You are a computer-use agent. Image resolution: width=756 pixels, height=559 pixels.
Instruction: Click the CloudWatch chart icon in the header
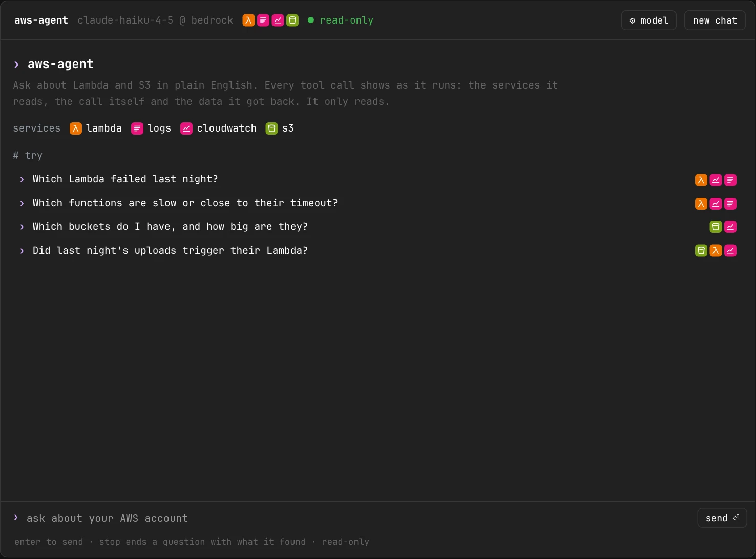pyautogui.click(x=278, y=20)
